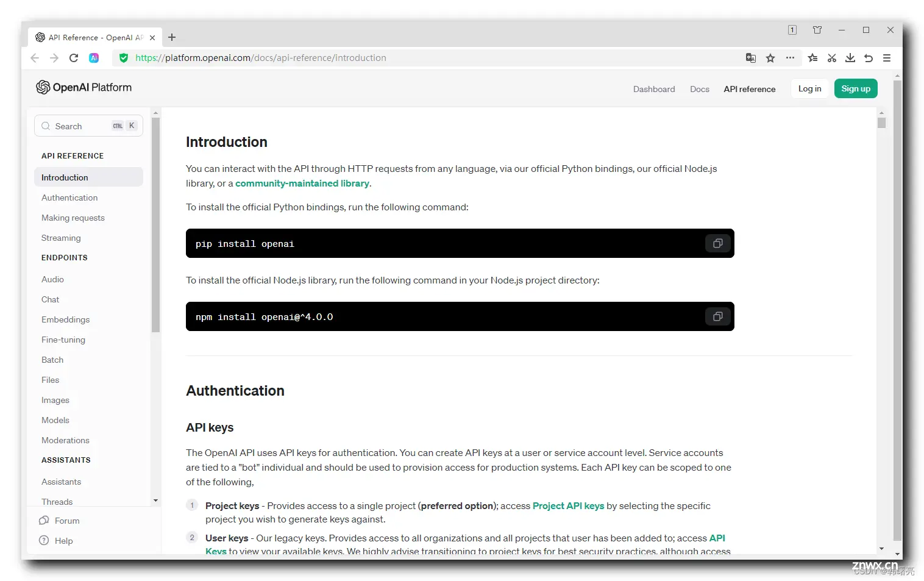Open the AI assistant browser icon
This screenshot has width=924, height=581.
click(94, 58)
